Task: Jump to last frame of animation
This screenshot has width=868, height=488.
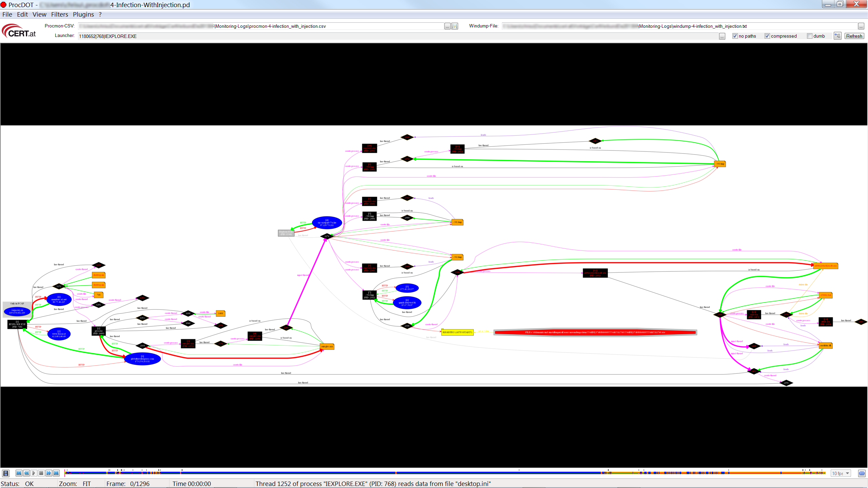Action: pyautogui.click(x=56, y=473)
